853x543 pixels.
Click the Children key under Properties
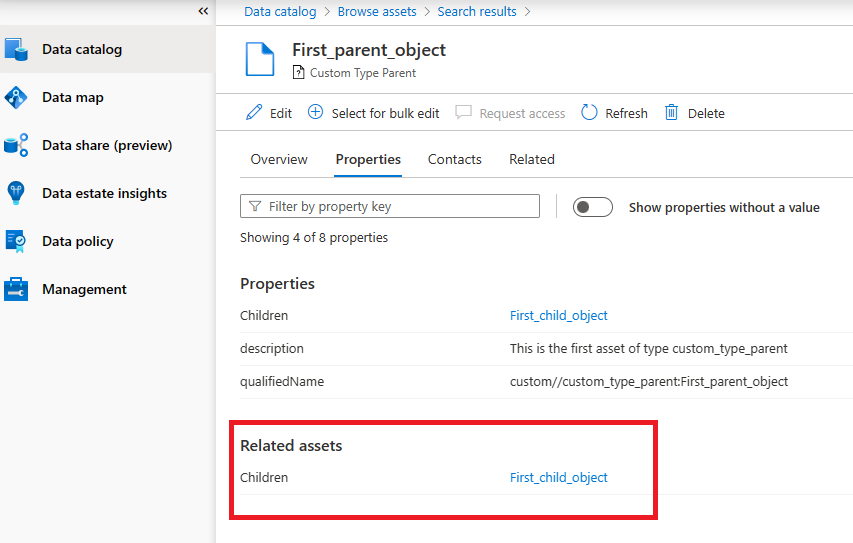(x=264, y=316)
